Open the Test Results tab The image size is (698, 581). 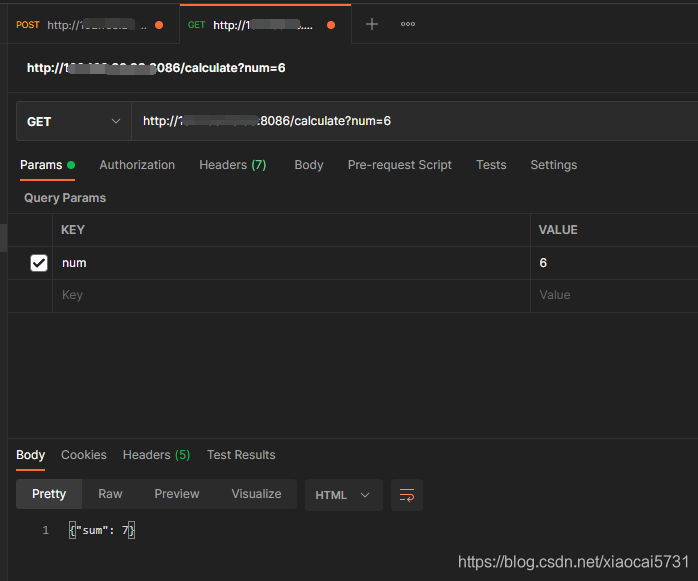241,455
